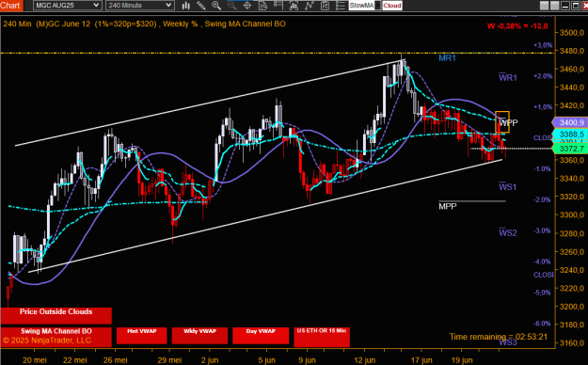
Task: Activate the crosshair cursor tool
Action: [247, 6]
